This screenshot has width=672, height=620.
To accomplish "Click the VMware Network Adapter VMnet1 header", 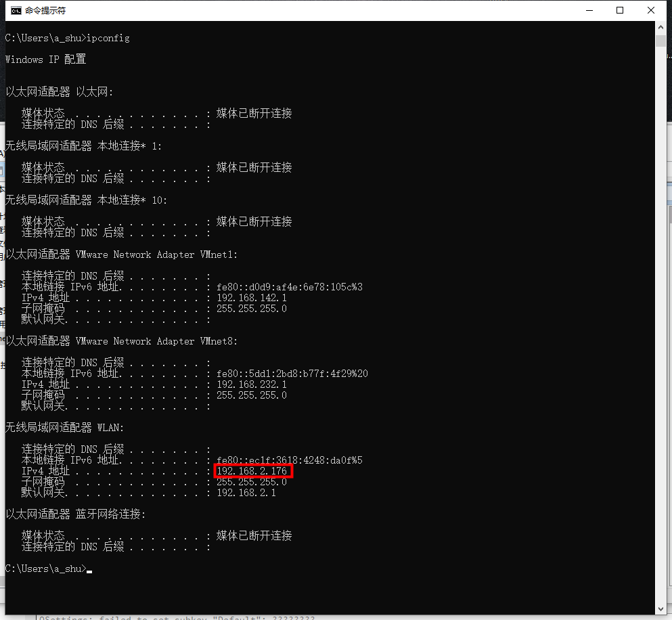I will click(121, 254).
